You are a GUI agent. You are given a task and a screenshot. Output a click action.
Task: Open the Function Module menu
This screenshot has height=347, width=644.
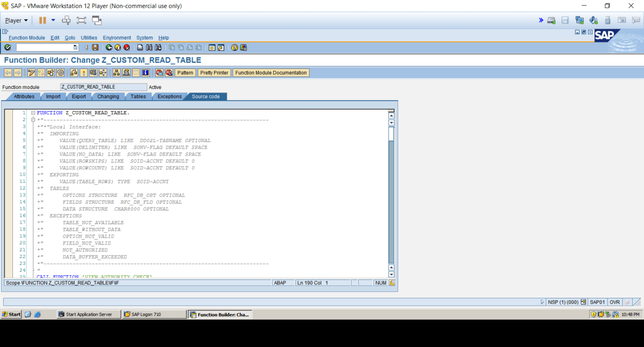click(27, 38)
